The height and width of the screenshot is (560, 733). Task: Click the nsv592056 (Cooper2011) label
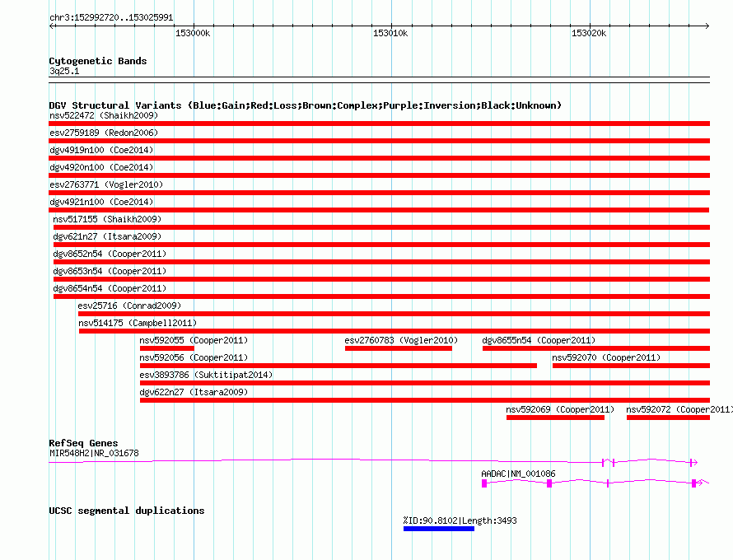click(x=194, y=357)
